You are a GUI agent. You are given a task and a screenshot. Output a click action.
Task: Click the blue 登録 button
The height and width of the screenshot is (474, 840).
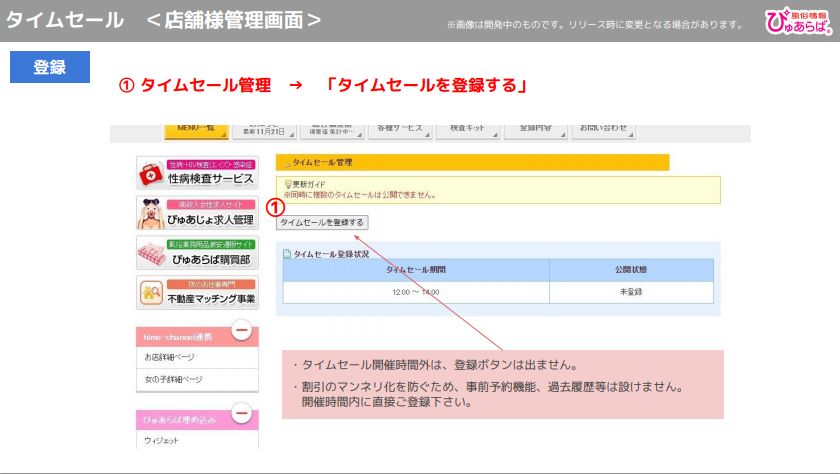pos(50,67)
